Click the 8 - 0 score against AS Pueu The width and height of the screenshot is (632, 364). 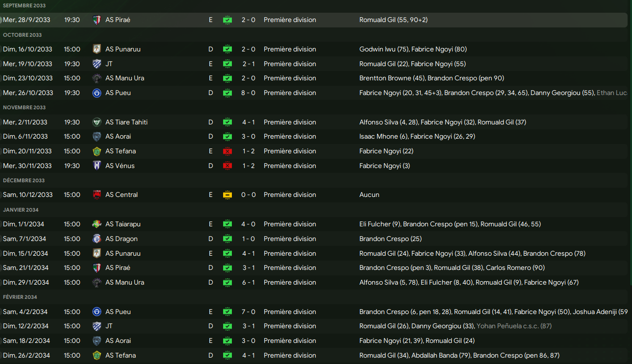(x=248, y=93)
